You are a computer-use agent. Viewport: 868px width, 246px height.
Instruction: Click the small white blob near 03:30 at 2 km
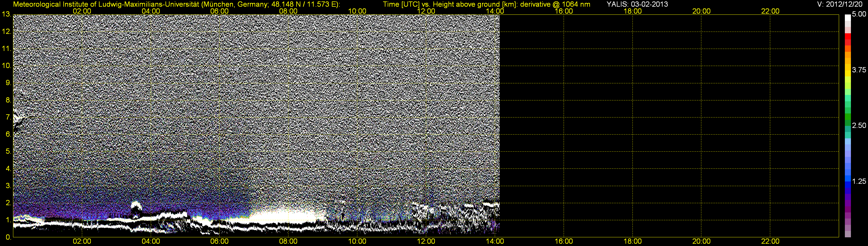click(136, 206)
